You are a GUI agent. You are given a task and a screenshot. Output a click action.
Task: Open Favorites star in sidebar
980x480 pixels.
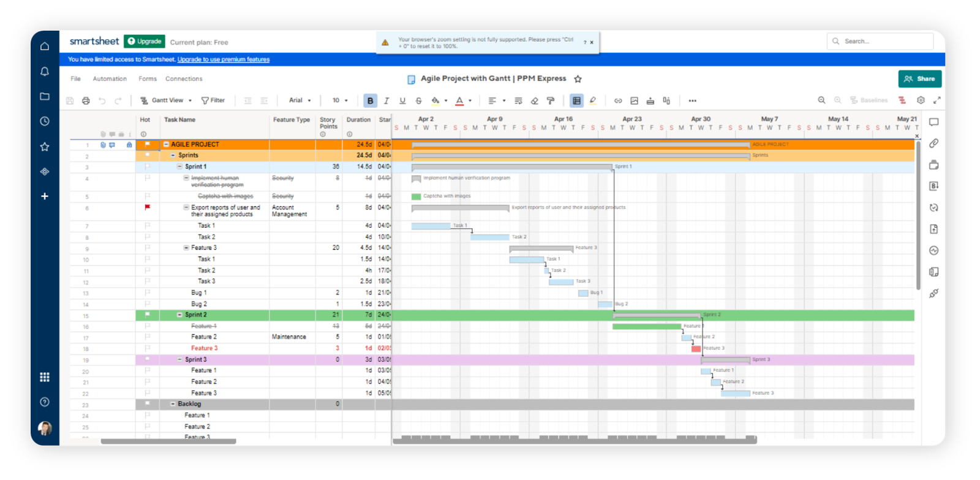[x=45, y=146]
